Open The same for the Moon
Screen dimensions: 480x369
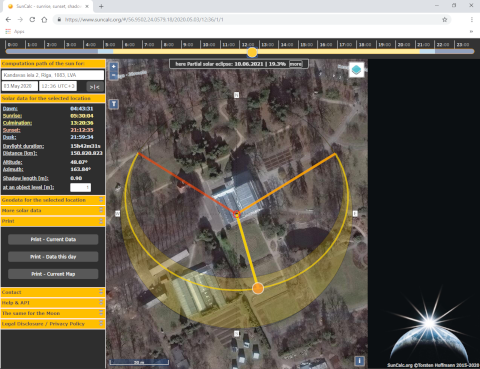53,313
